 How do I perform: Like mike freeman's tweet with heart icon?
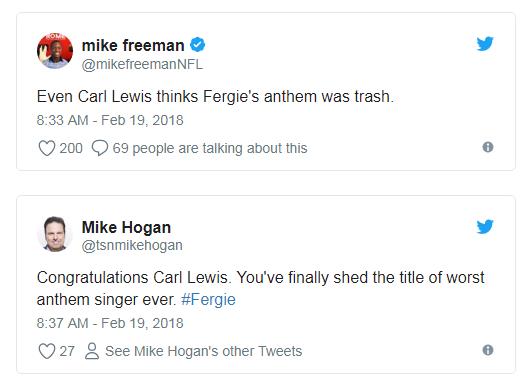point(46,148)
